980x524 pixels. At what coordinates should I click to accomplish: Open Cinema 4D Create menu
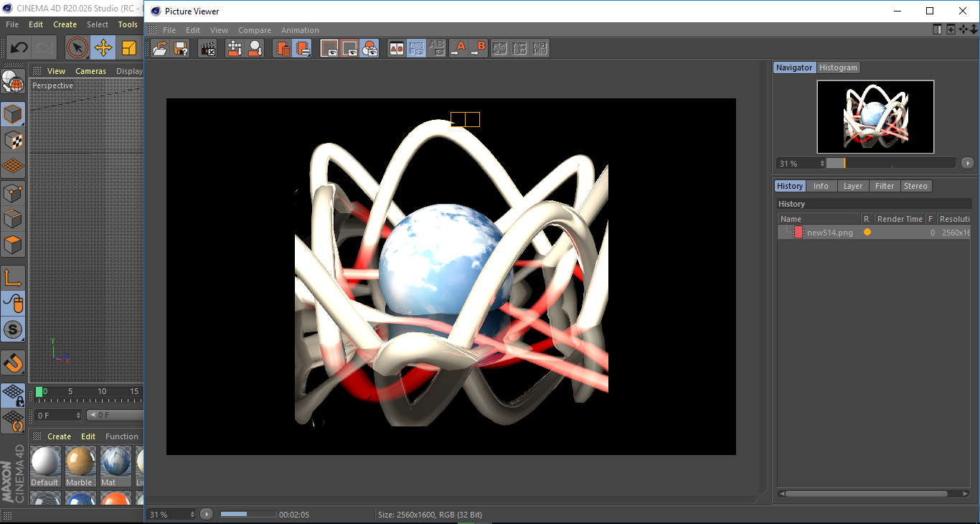pyautogui.click(x=65, y=24)
